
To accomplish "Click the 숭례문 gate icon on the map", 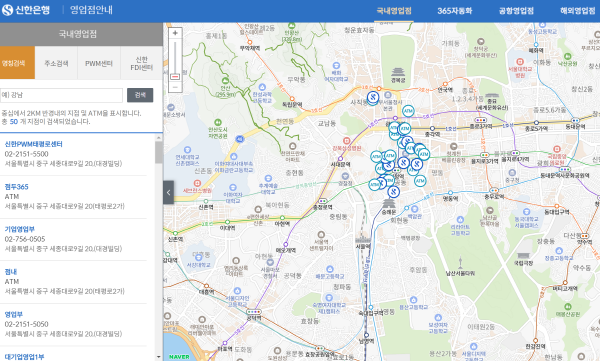I will pyautogui.click(x=389, y=204).
